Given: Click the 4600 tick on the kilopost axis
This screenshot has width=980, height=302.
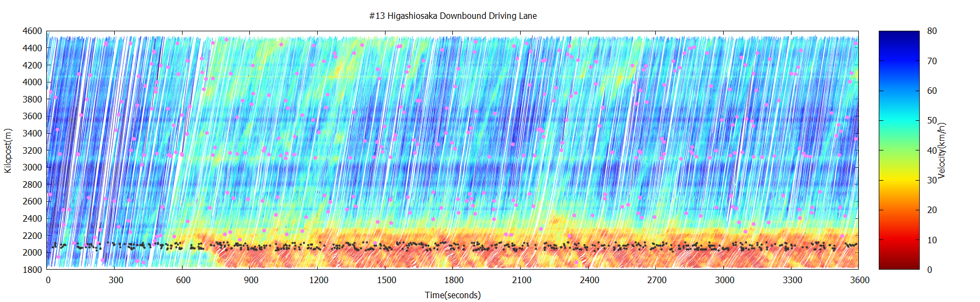Looking at the screenshot, I should pyautogui.click(x=32, y=31).
